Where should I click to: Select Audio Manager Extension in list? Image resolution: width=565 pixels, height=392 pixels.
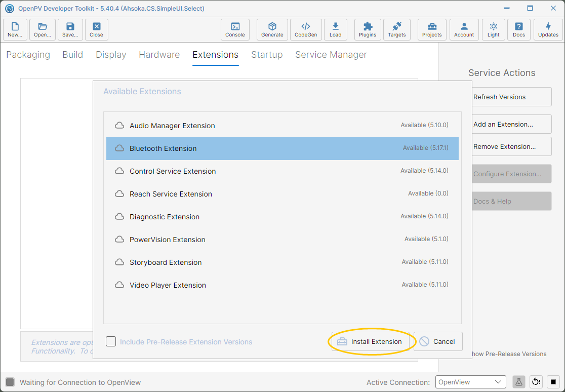point(282,126)
